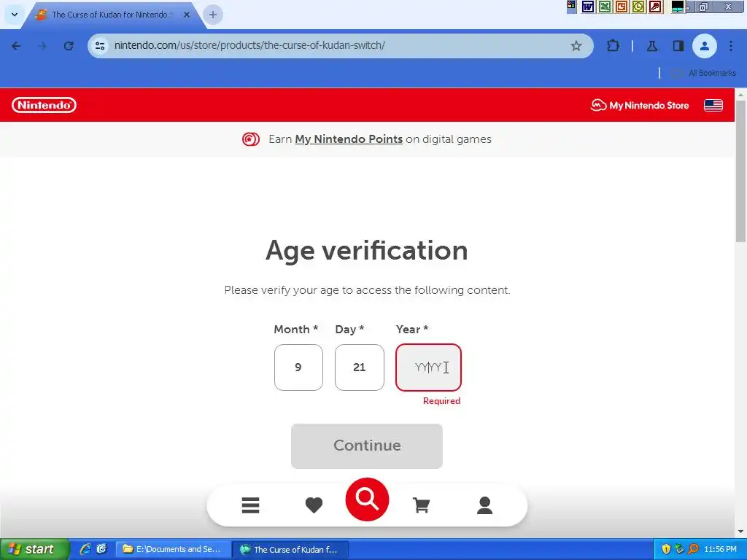
Task: Click the Year input field
Action: point(428,367)
